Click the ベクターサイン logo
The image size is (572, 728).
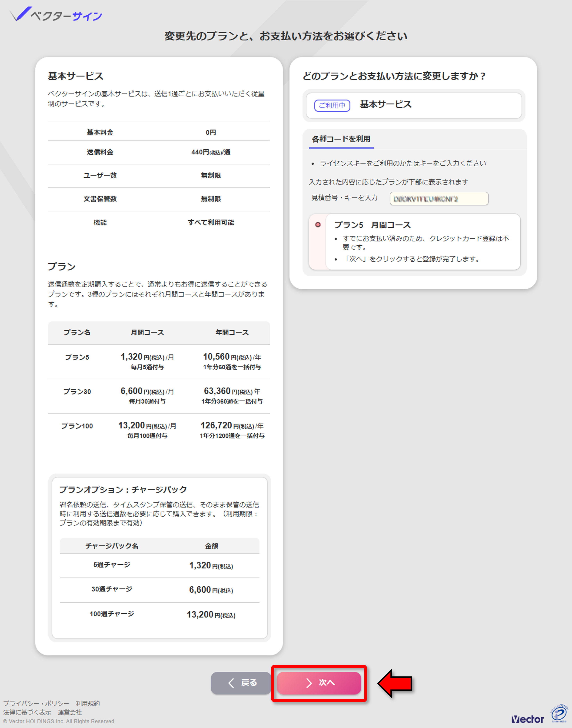coord(56,14)
